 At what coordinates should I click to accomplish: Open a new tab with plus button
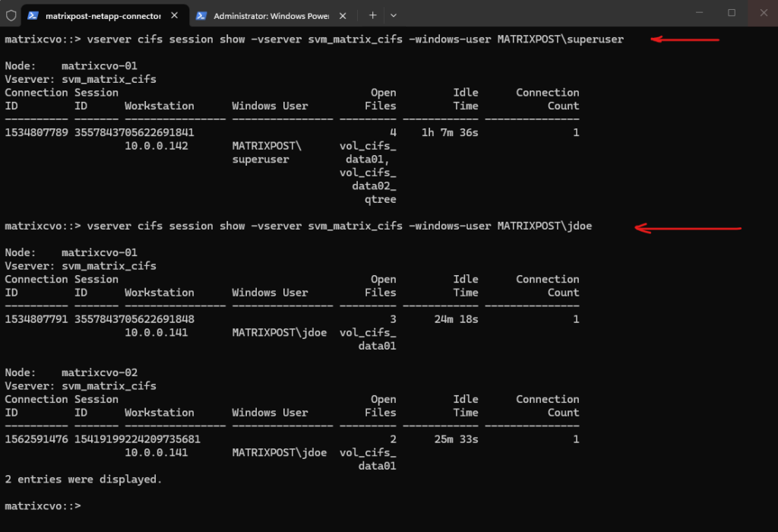(372, 14)
